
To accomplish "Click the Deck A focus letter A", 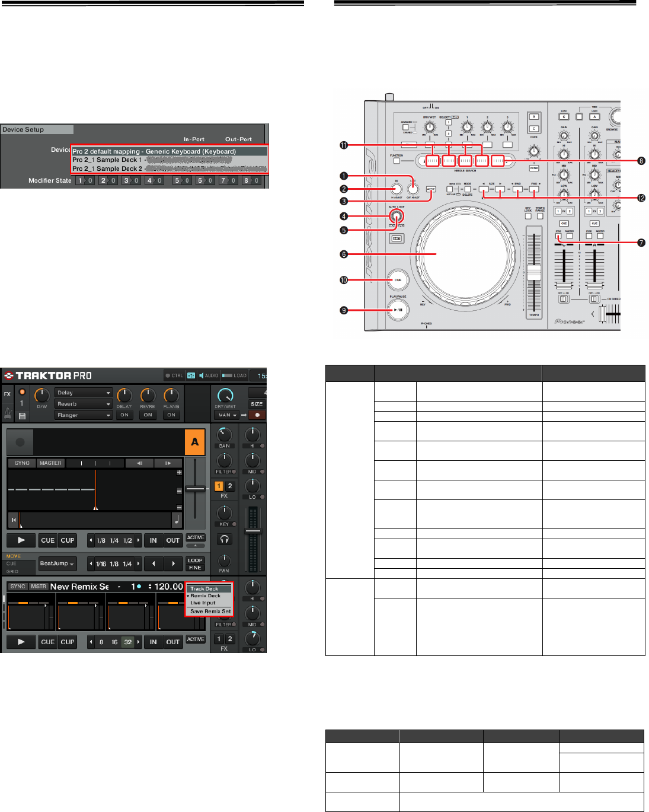I will 195,442.
